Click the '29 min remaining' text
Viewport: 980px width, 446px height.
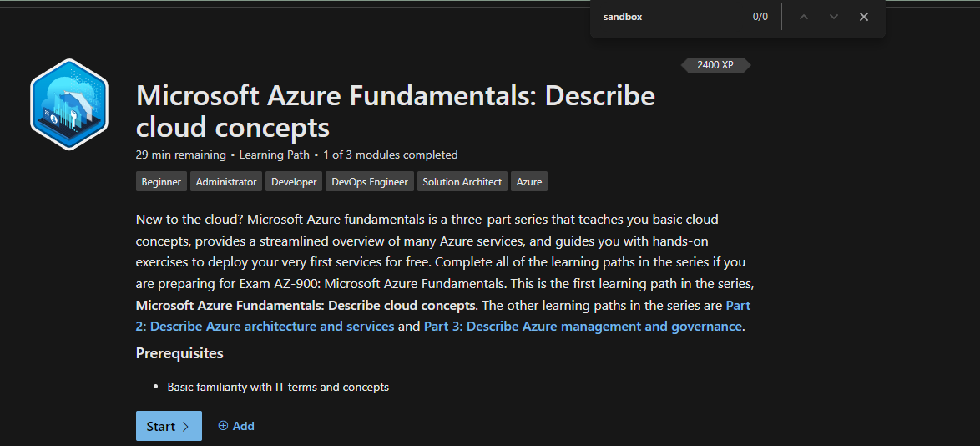point(180,155)
